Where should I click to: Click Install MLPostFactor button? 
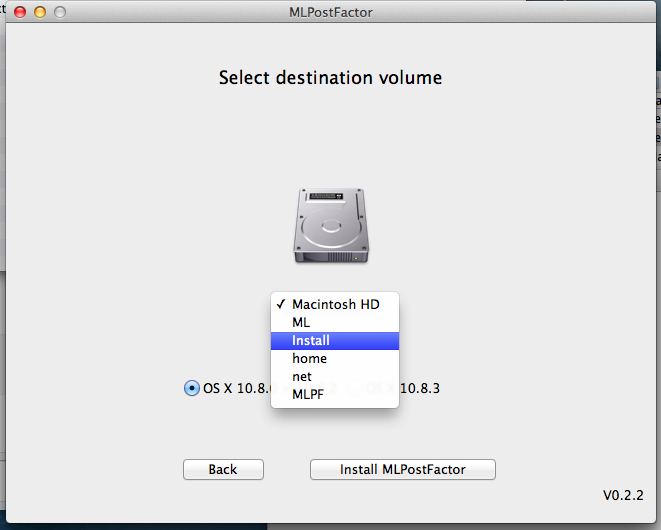point(403,469)
